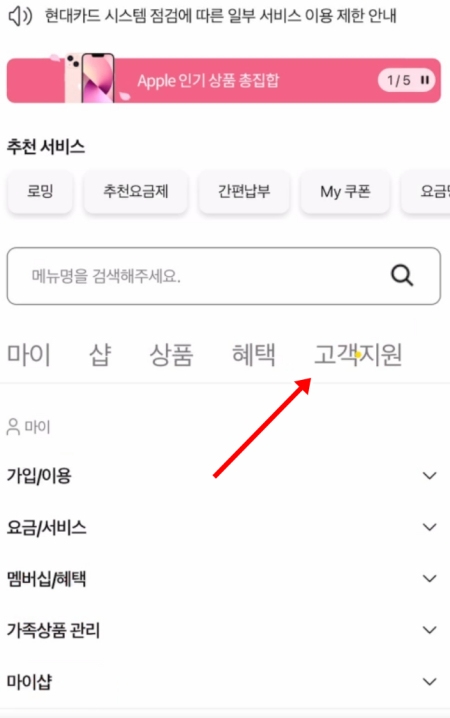Select the 로밍 shortcut button
The width and height of the screenshot is (450, 718).
tap(40, 191)
